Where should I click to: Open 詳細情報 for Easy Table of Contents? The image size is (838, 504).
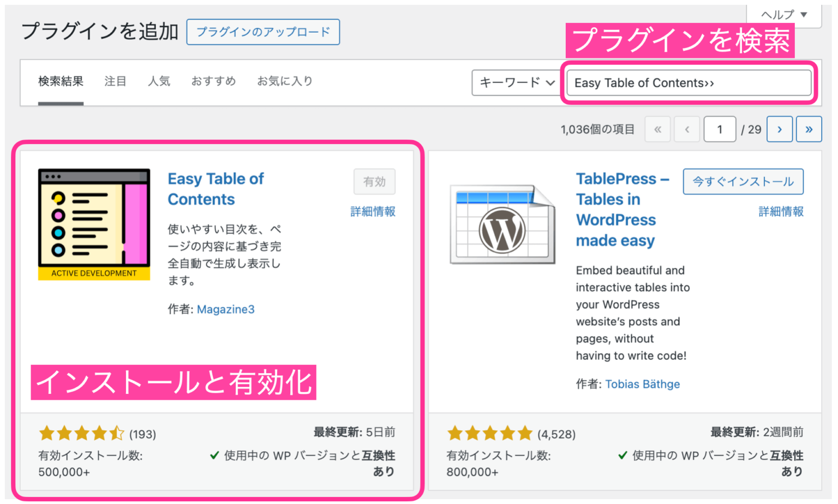click(373, 211)
